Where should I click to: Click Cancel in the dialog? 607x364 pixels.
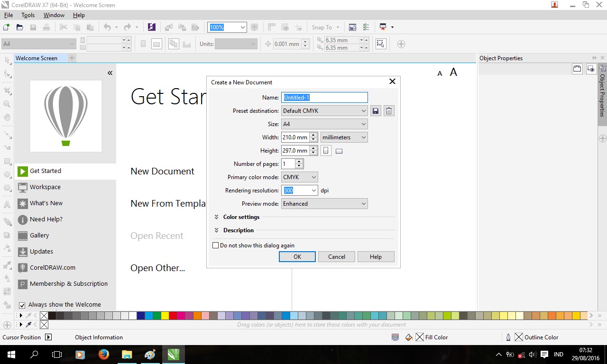tap(337, 257)
